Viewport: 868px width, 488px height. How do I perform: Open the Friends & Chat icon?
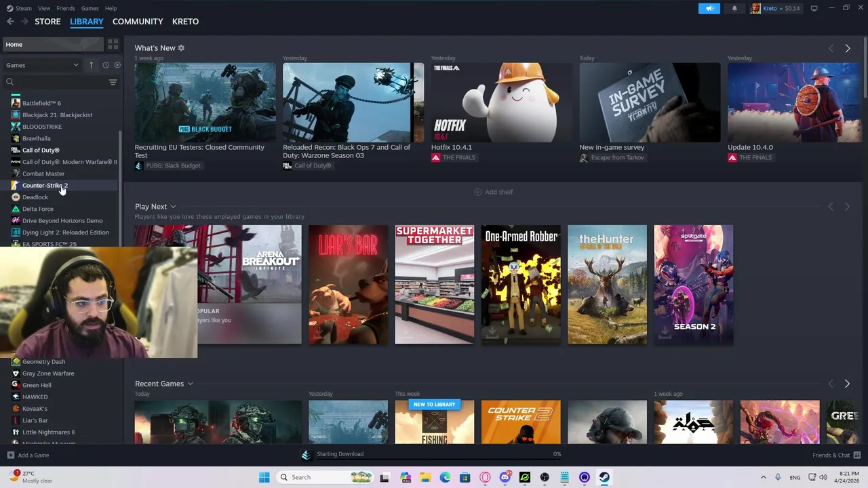[x=857, y=455]
